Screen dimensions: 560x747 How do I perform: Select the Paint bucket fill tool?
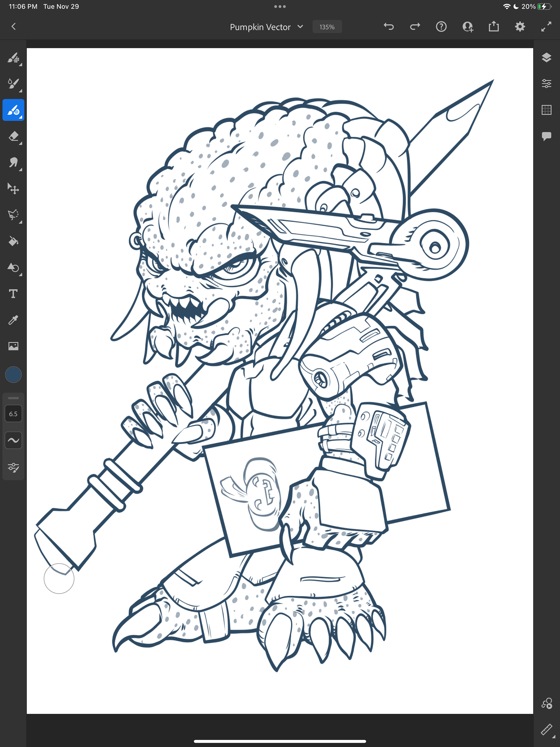[x=13, y=241]
